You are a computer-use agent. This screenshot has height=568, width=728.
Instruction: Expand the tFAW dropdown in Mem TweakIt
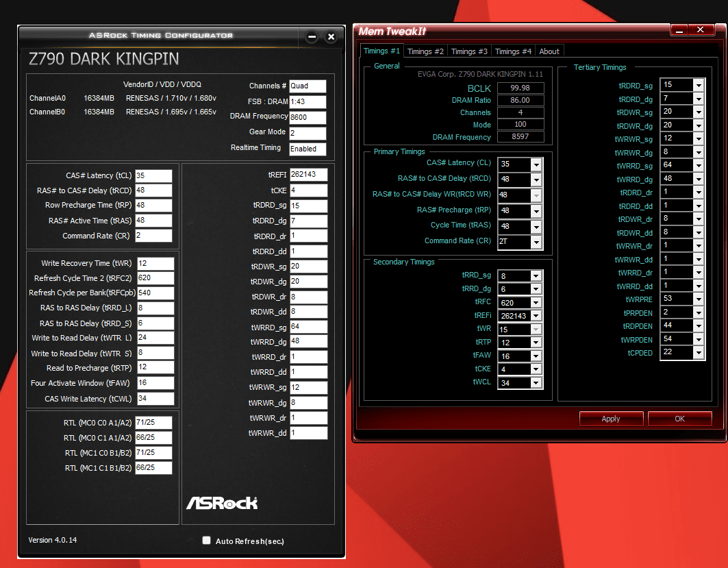coord(536,356)
